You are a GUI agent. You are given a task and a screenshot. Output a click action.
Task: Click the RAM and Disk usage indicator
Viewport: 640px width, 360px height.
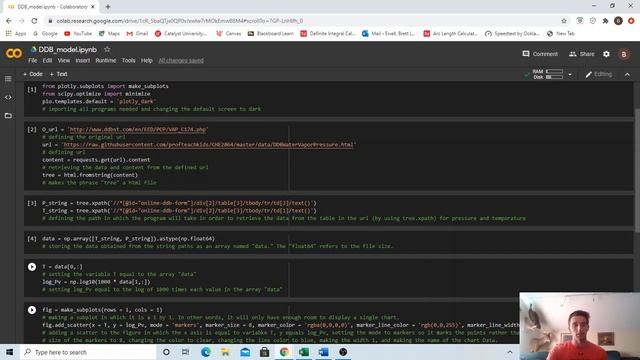click(547, 74)
